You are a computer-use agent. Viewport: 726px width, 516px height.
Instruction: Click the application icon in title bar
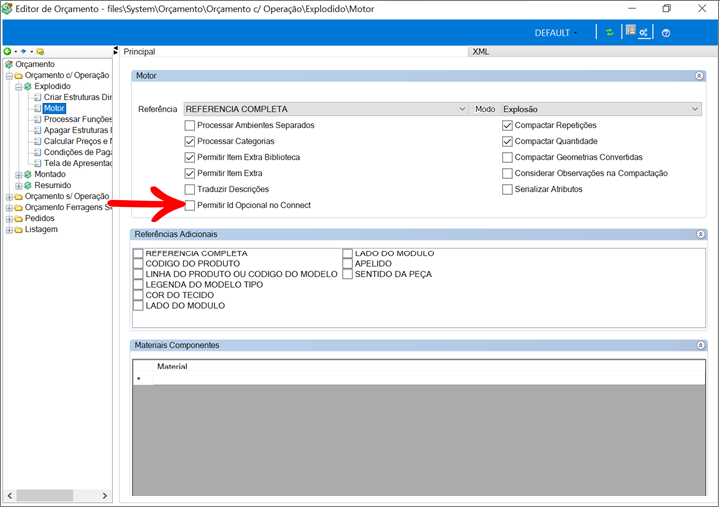point(7,9)
